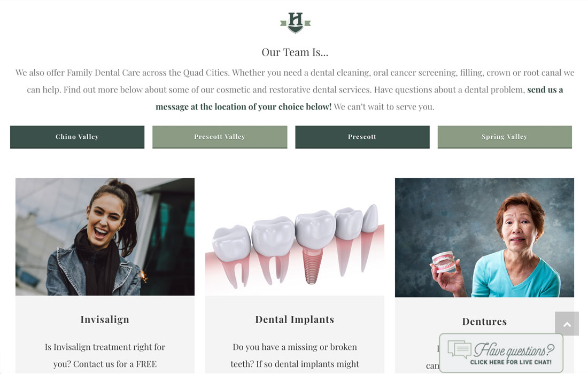This screenshot has height=374, width=588.
Task: Click the Dentures card heading
Action: point(484,322)
